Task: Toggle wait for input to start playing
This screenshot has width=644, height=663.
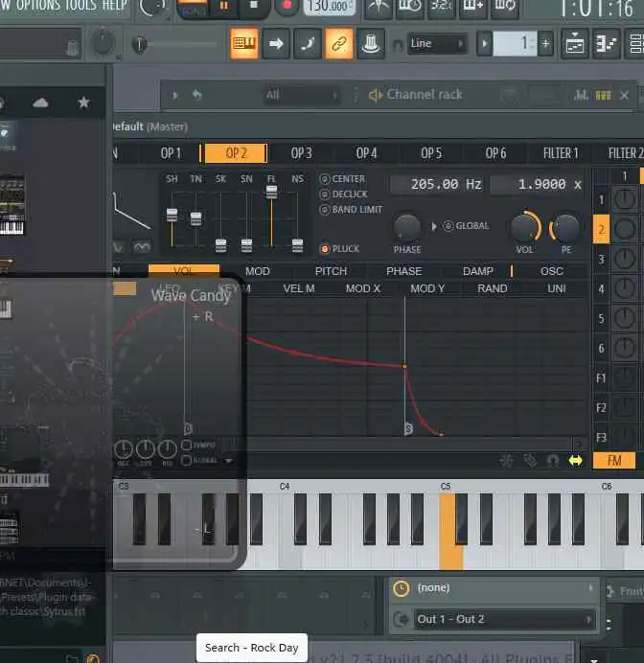Action: [410, 8]
